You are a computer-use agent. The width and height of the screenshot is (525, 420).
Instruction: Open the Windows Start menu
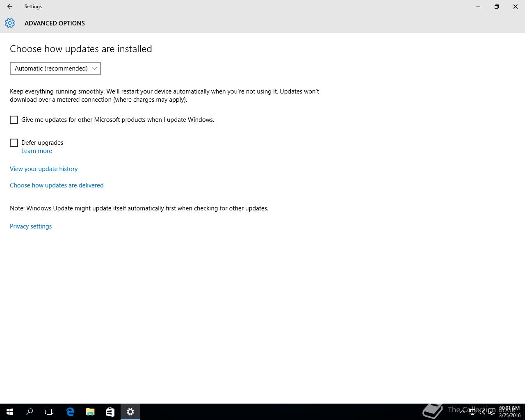pyautogui.click(x=10, y=412)
